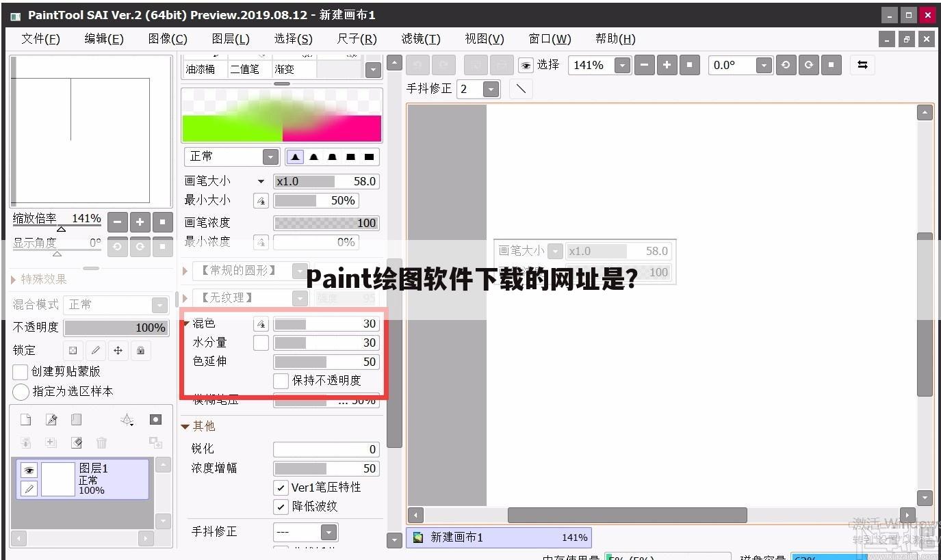
Task: Zoom in using the plus beside 141% dropdown
Action: 667,65
